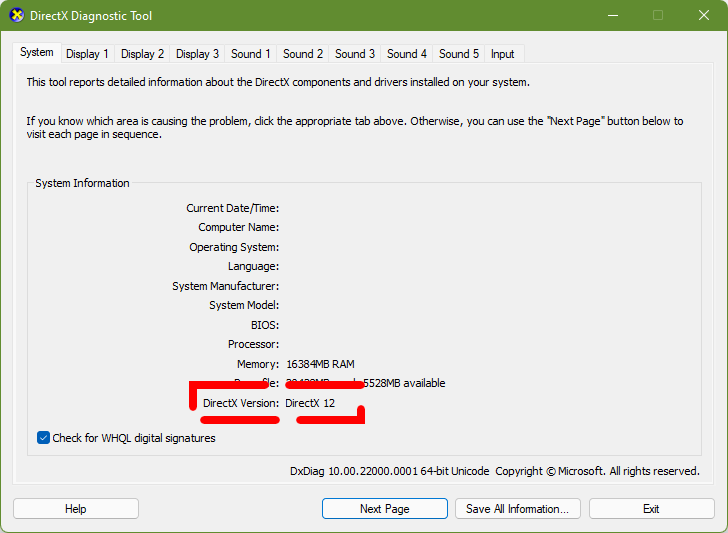Click the 'DirectX Version:' label
This screenshot has height=533, width=728.
241,403
